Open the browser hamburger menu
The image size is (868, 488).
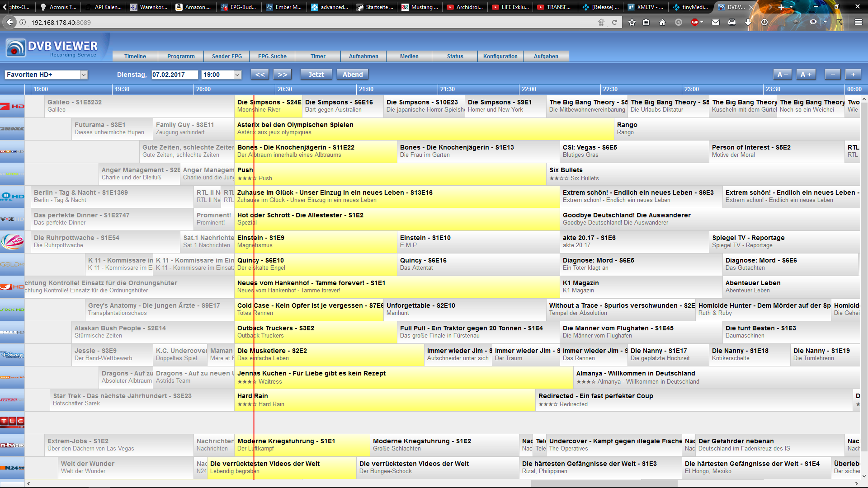859,22
